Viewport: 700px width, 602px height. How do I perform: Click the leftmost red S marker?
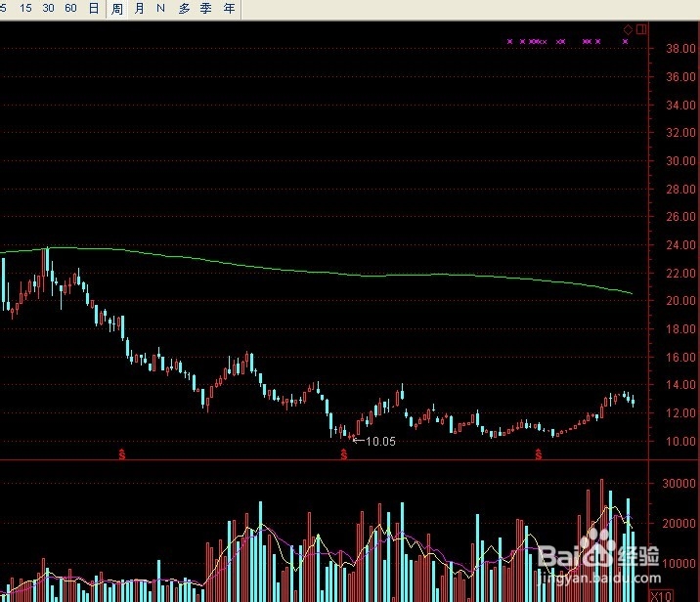click(x=122, y=454)
